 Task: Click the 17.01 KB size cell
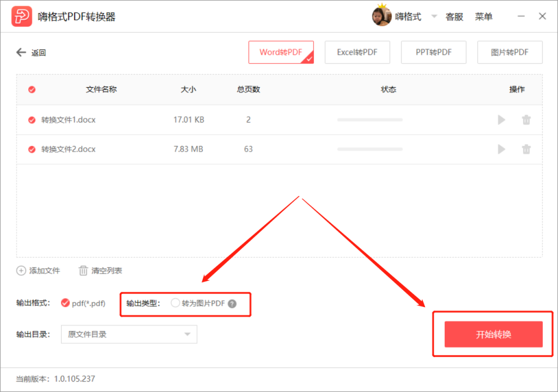(189, 120)
